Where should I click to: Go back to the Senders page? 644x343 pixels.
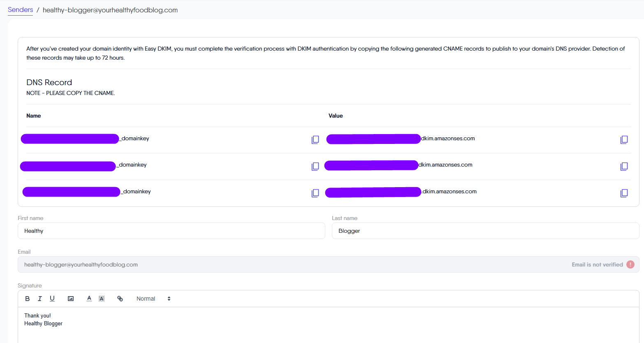[20, 10]
